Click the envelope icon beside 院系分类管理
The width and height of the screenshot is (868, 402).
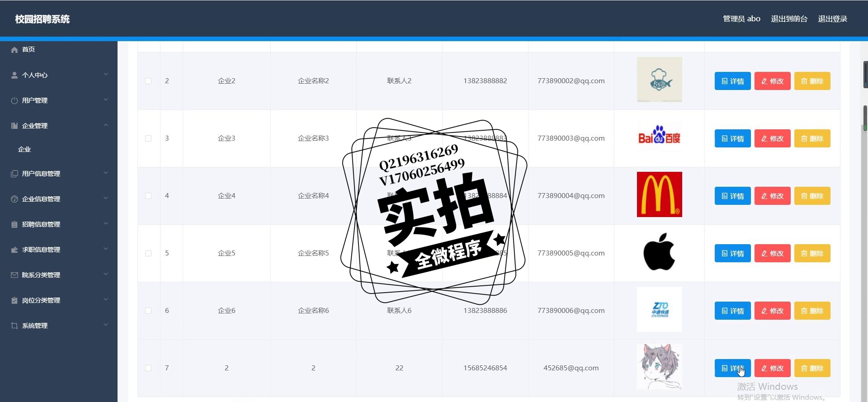pyautogui.click(x=14, y=275)
